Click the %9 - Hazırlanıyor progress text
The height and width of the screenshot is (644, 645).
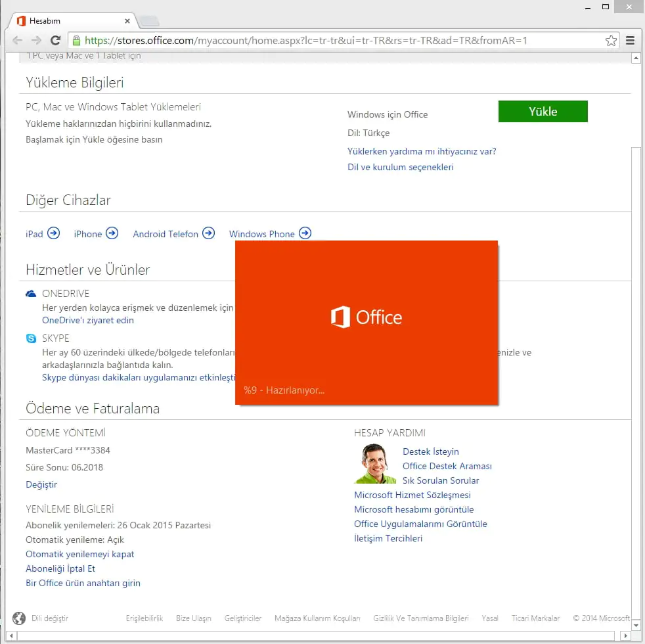[284, 390]
